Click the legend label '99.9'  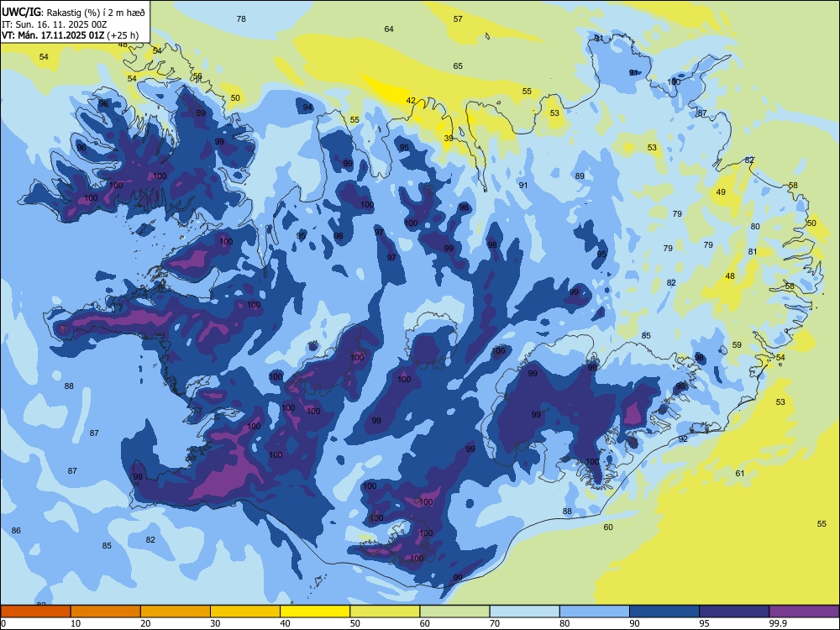tap(778, 623)
